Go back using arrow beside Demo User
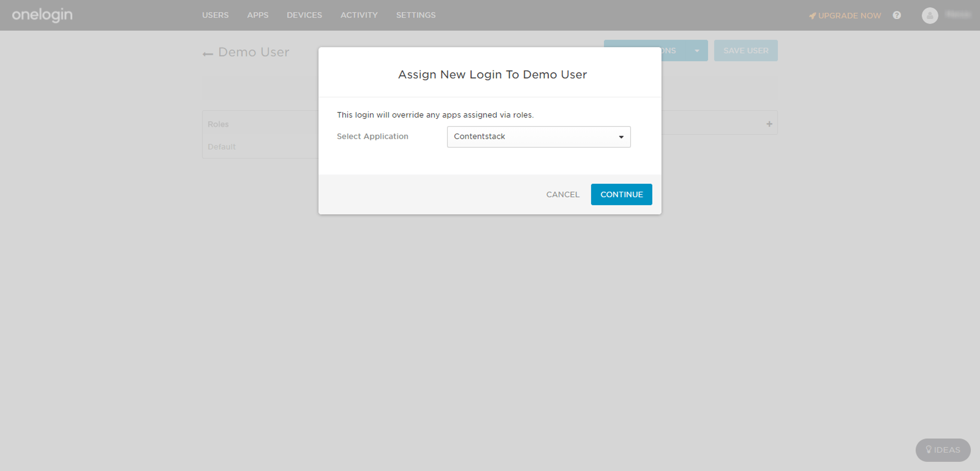This screenshot has height=471, width=980. pyautogui.click(x=208, y=54)
